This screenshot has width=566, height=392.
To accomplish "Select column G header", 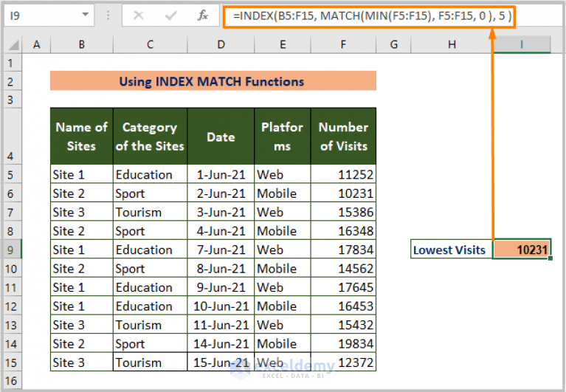I will (x=393, y=45).
